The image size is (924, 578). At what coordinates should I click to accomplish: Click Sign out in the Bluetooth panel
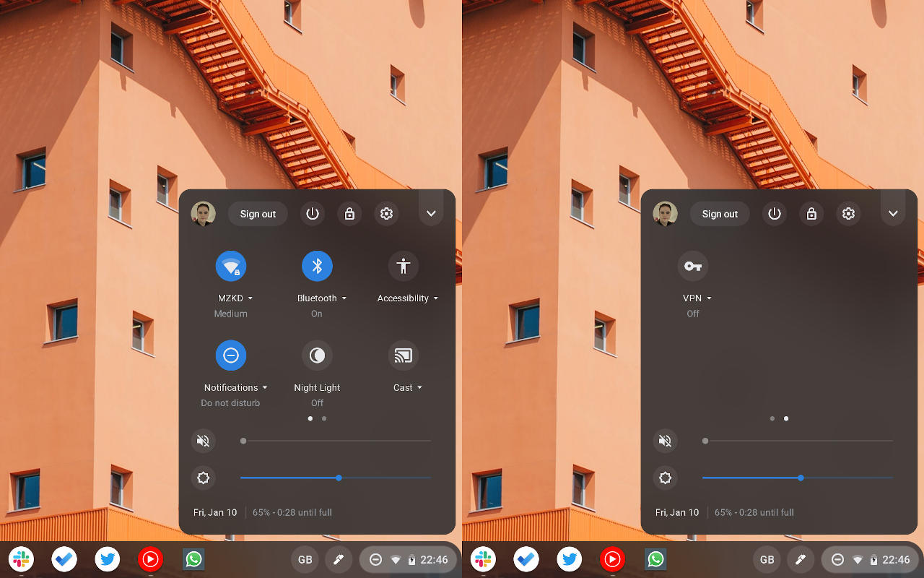[x=258, y=214]
